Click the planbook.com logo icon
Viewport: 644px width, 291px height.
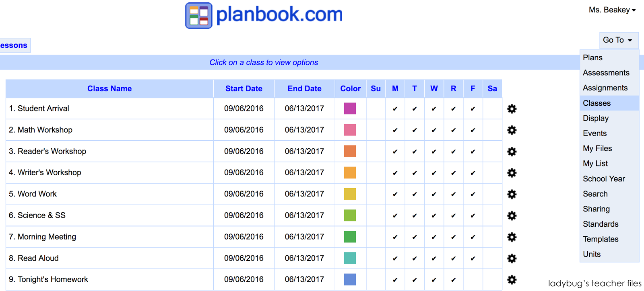click(198, 16)
